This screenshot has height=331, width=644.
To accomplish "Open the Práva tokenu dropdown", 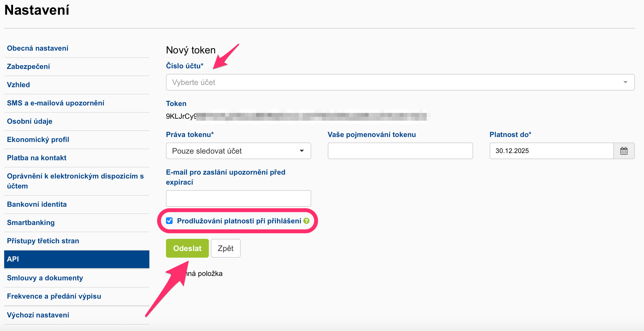I will tap(238, 151).
